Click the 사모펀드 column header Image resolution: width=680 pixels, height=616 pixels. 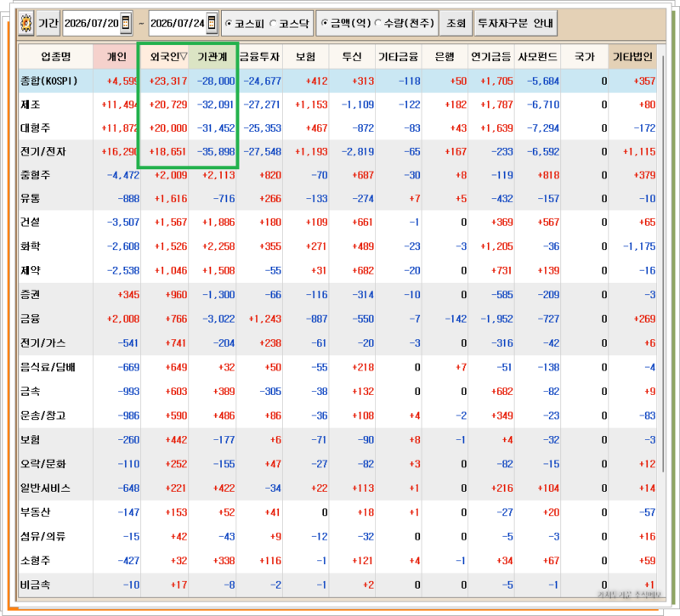tap(538, 56)
